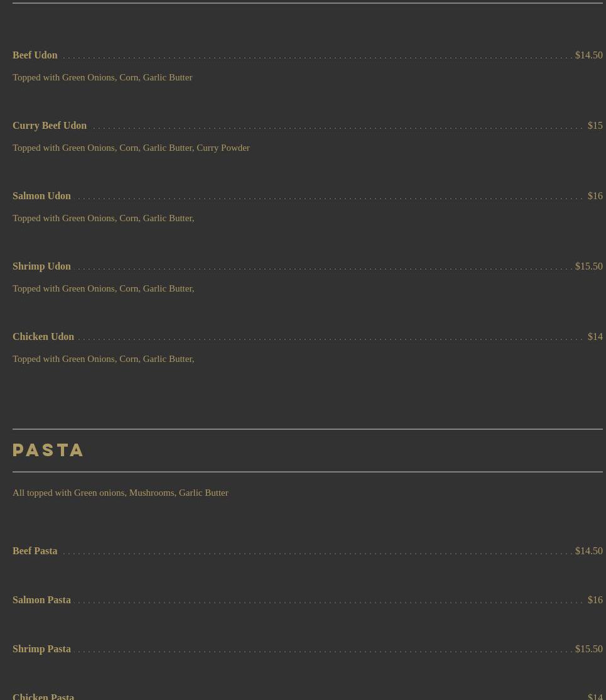Click the $16 Salmon Pasta price

[595, 600]
